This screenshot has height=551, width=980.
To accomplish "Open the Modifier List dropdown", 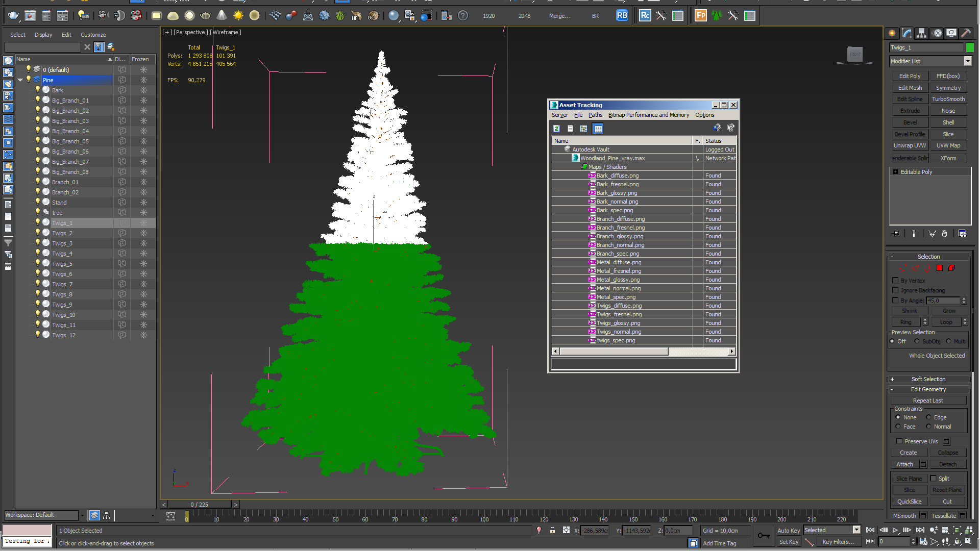I will pos(967,61).
